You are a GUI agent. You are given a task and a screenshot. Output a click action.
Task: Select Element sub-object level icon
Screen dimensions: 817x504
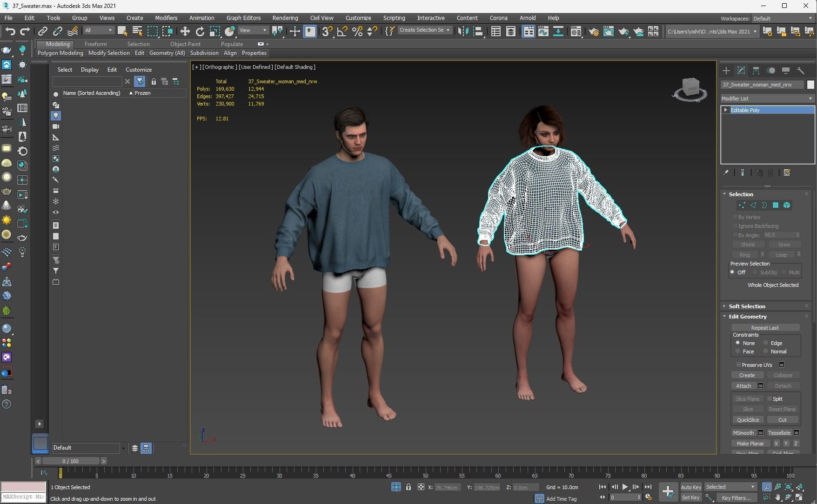point(787,205)
